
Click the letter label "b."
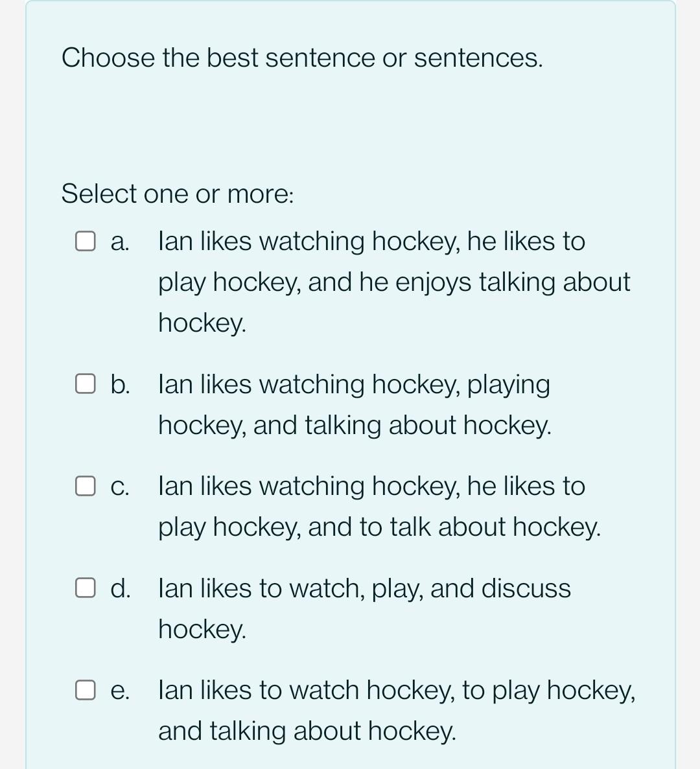(120, 384)
